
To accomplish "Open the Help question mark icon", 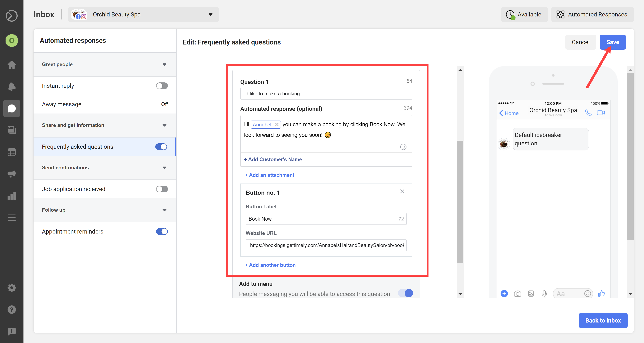I will [x=12, y=310].
